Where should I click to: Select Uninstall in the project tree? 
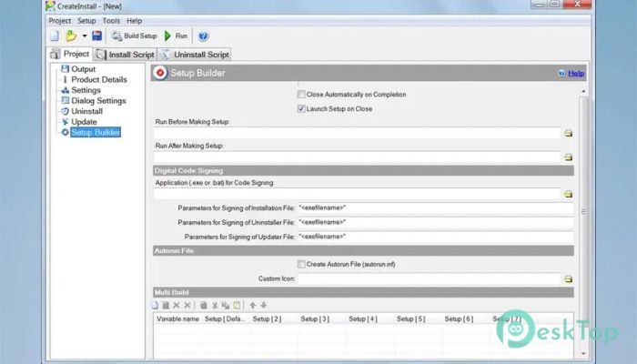86,111
